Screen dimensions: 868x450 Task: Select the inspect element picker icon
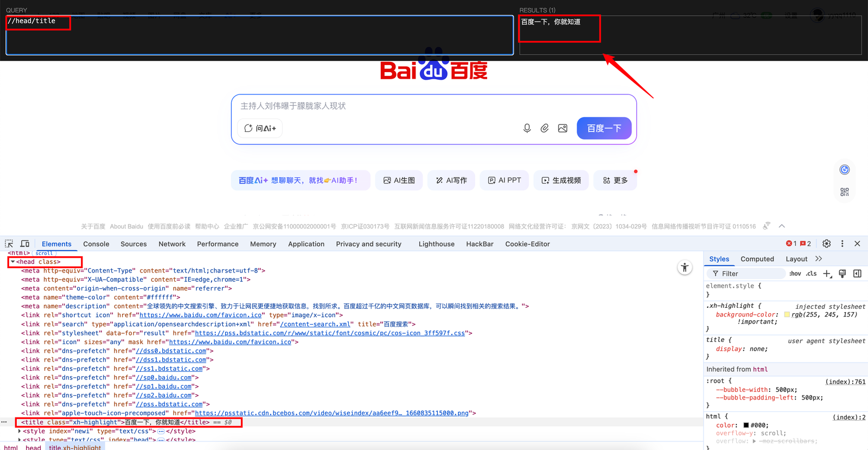9,244
